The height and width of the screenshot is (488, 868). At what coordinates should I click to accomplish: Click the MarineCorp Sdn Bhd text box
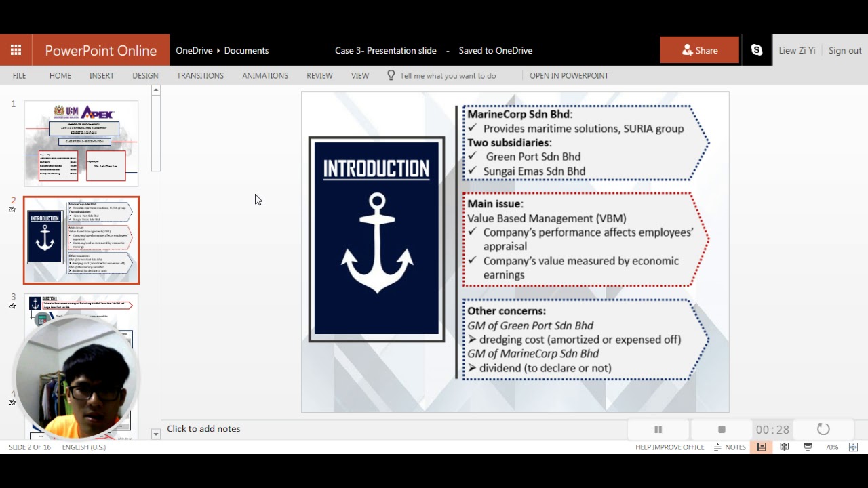pos(585,142)
